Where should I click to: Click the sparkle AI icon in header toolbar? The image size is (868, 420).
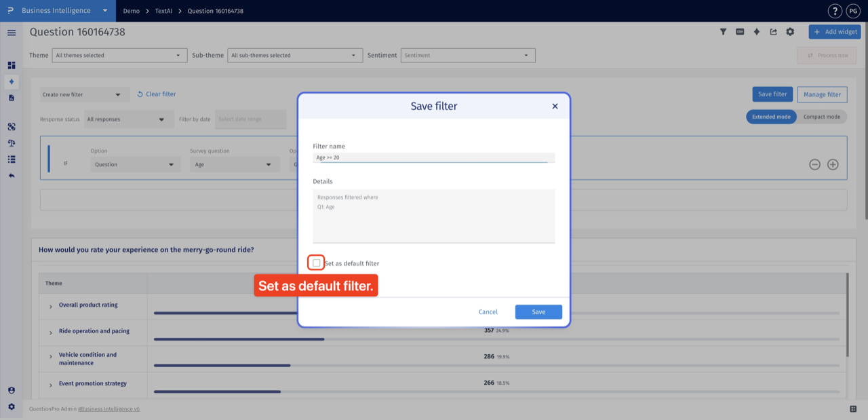[757, 32]
